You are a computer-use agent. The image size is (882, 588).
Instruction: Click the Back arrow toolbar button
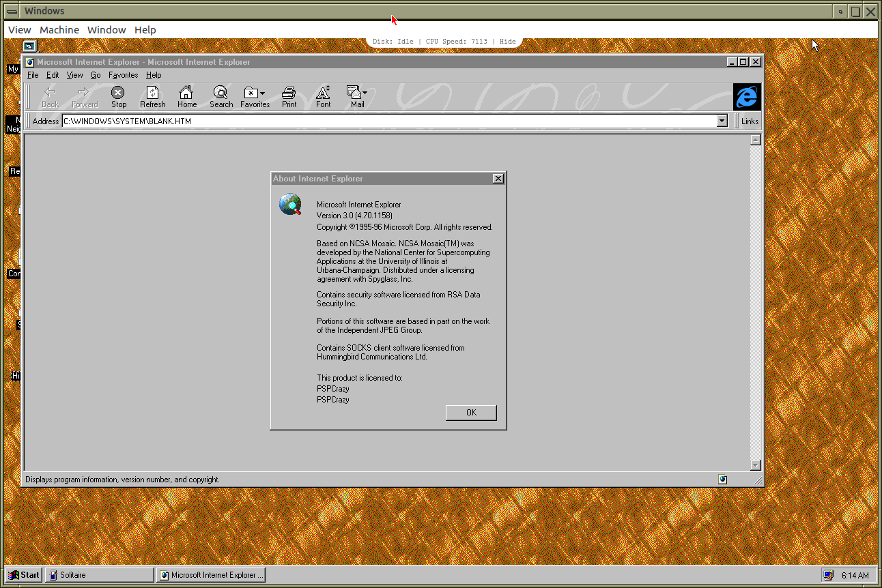click(x=50, y=97)
